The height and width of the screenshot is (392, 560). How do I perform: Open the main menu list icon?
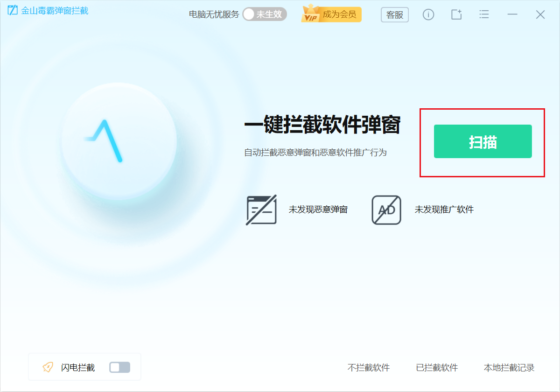[x=484, y=14]
